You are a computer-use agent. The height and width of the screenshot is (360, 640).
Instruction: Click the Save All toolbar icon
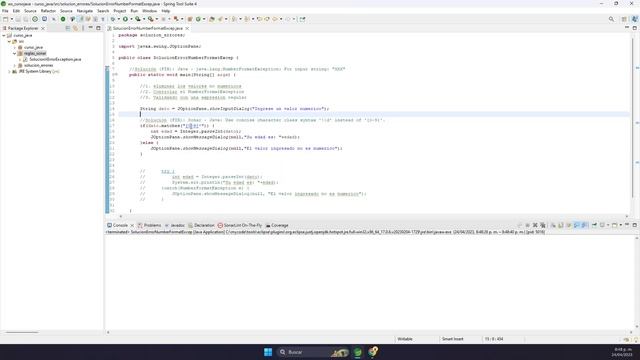click(x=25, y=19)
